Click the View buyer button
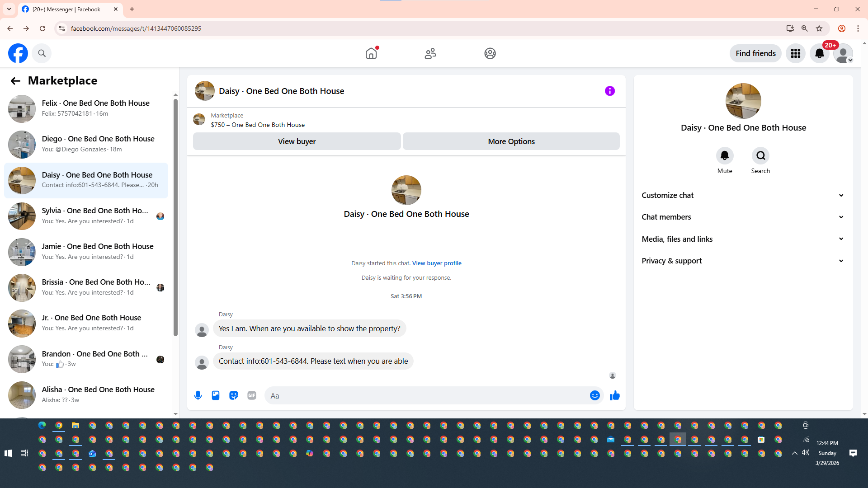The image size is (868, 488). 297,141
